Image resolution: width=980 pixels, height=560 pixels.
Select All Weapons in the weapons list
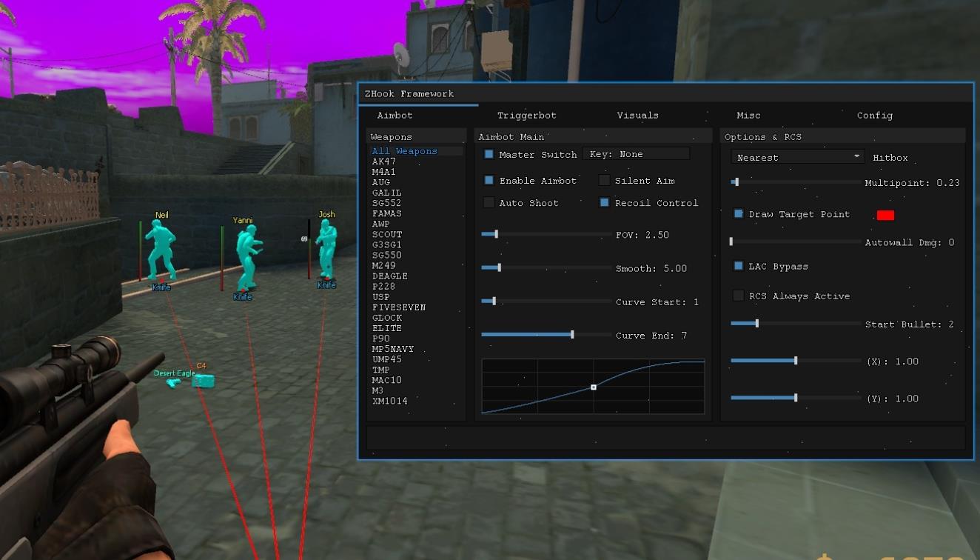point(417,151)
